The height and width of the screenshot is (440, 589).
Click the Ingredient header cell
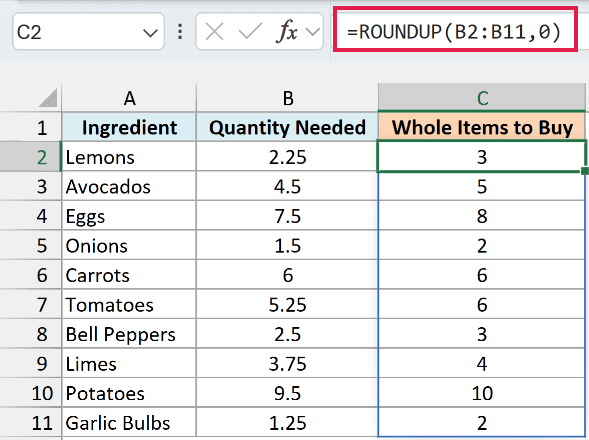[x=129, y=127]
